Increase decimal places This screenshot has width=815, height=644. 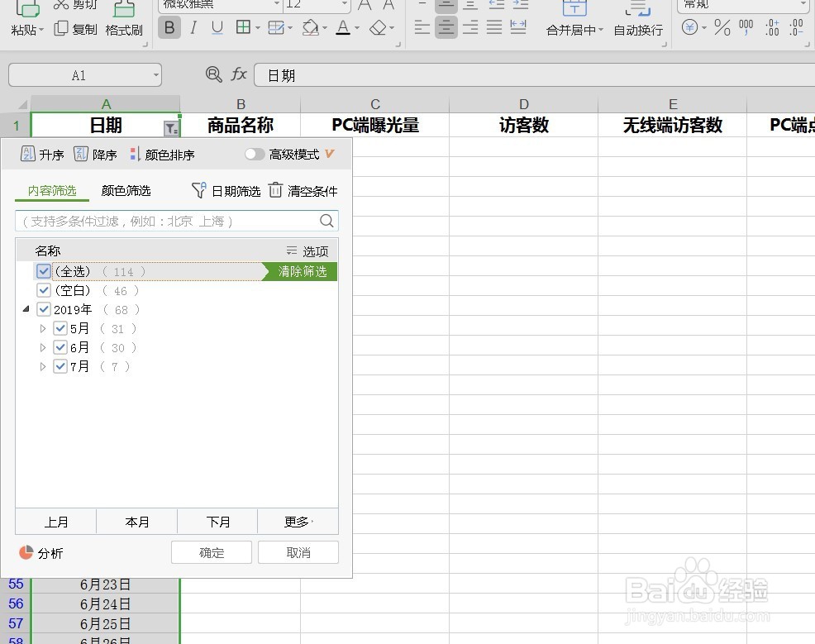[x=771, y=27]
